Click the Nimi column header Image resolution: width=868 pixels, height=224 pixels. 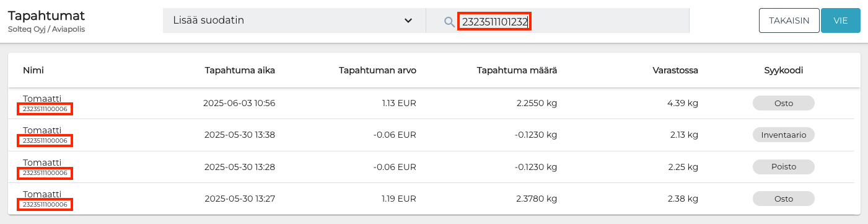(33, 70)
